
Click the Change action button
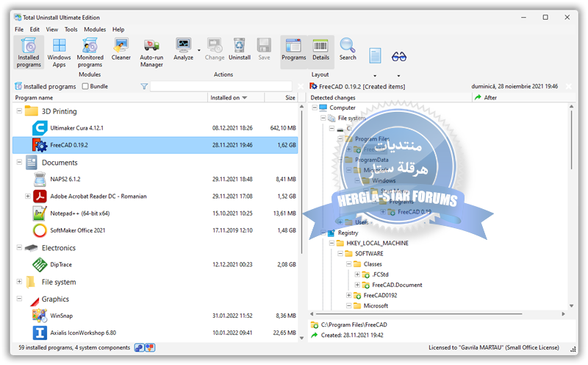click(x=215, y=49)
